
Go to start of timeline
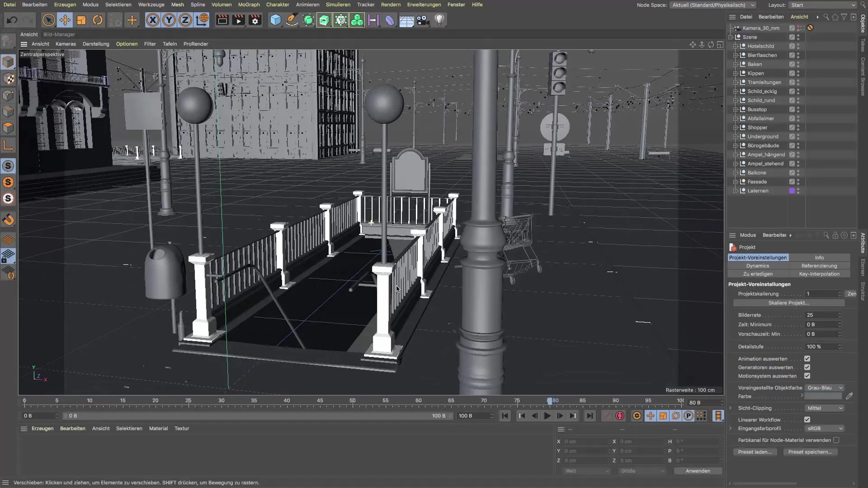pyautogui.click(x=505, y=416)
